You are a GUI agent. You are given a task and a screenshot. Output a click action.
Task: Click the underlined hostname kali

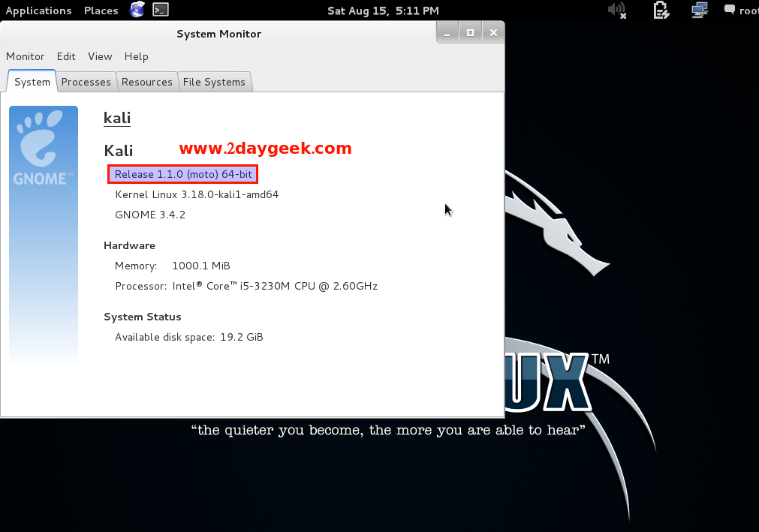[x=117, y=118]
